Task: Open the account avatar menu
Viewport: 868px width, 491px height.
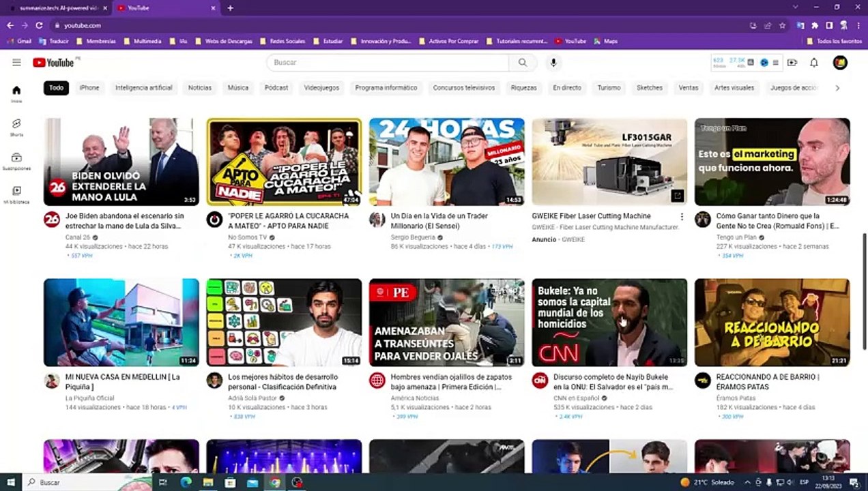Action: tap(840, 63)
